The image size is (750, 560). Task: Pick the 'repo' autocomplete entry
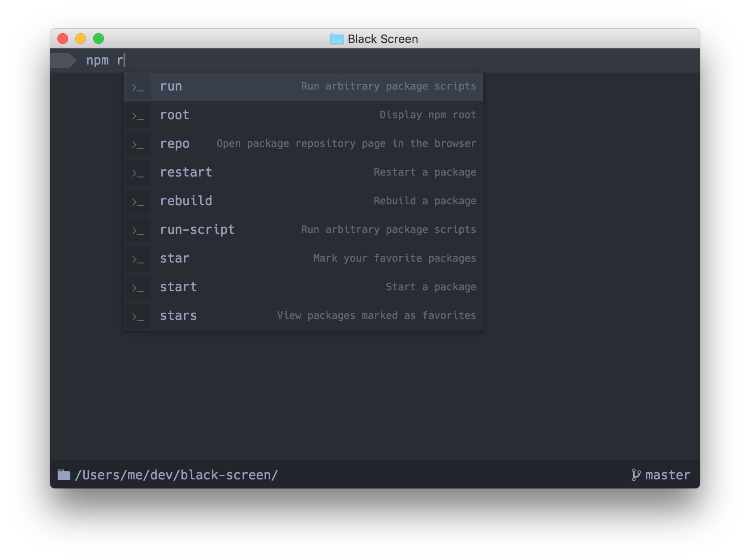click(x=303, y=144)
